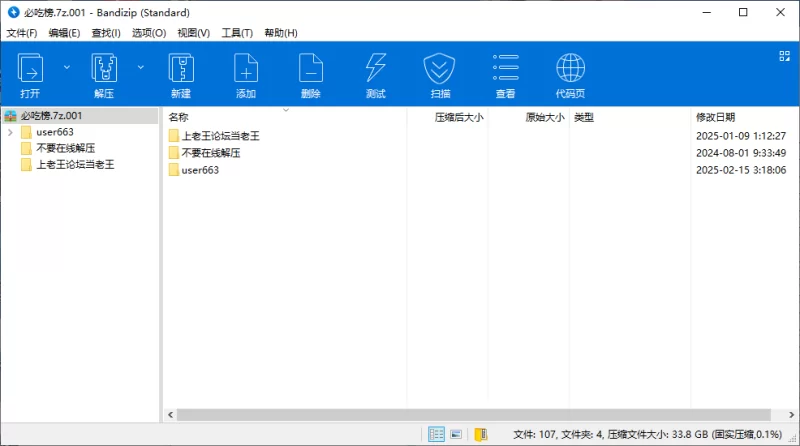Expand the dropdown arrow next to 解压

(141, 67)
